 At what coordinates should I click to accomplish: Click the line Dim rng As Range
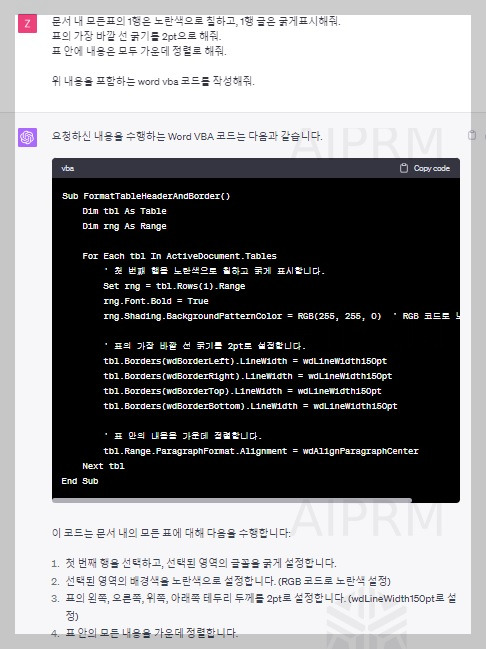pos(124,226)
